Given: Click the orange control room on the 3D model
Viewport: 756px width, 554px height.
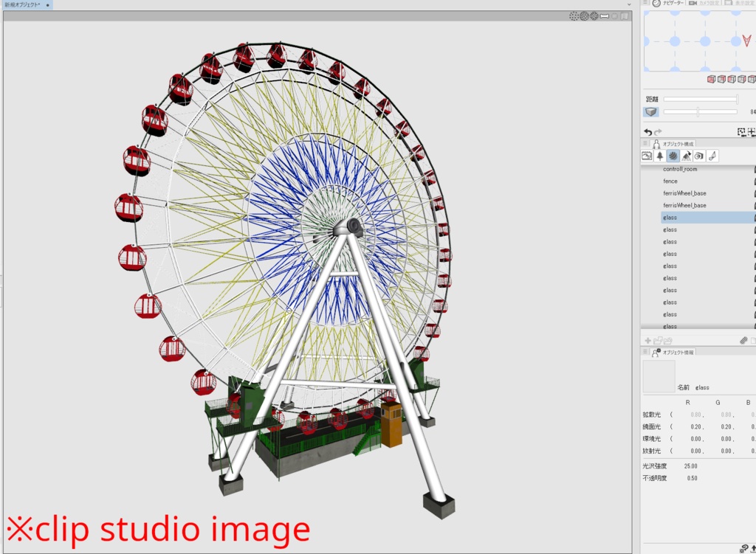Looking at the screenshot, I should tap(391, 424).
